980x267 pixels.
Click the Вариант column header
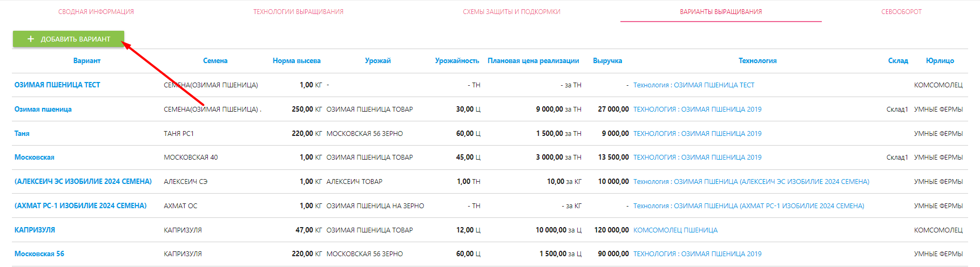point(87,61)
